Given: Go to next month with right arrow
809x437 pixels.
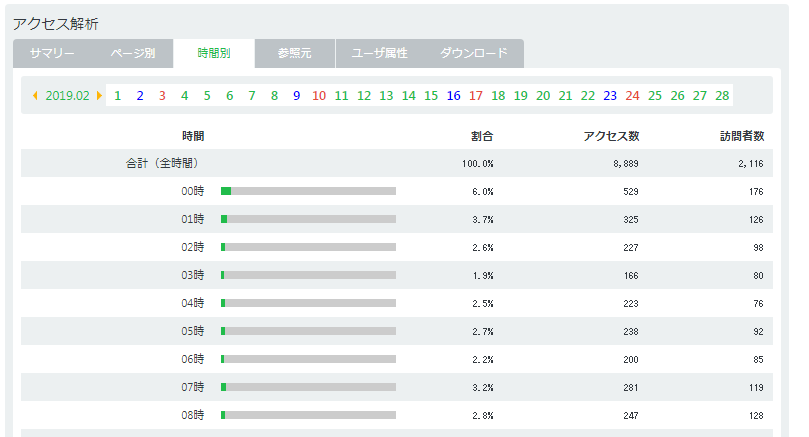Looking at the screenshot, I should (99, 95).
